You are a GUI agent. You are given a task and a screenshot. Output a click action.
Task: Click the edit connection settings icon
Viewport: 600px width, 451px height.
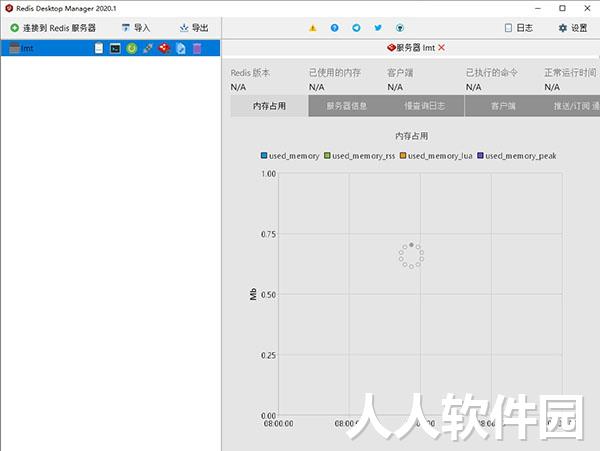pyautogui.click(x=181, y=48)
